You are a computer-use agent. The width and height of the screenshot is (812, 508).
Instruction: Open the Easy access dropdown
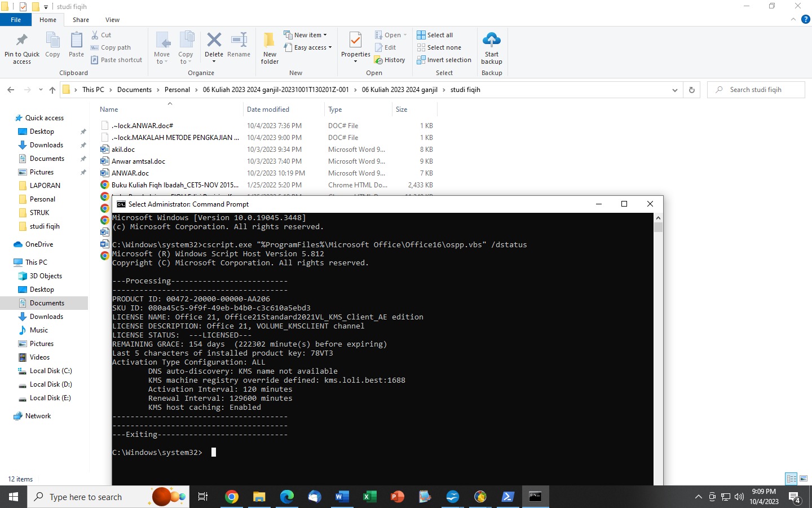308,47
